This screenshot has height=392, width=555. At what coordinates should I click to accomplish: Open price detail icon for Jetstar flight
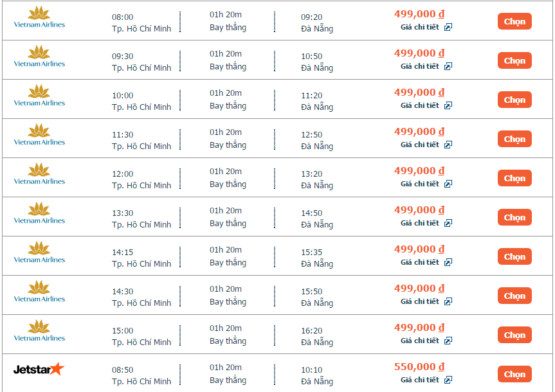coord(448,380)
